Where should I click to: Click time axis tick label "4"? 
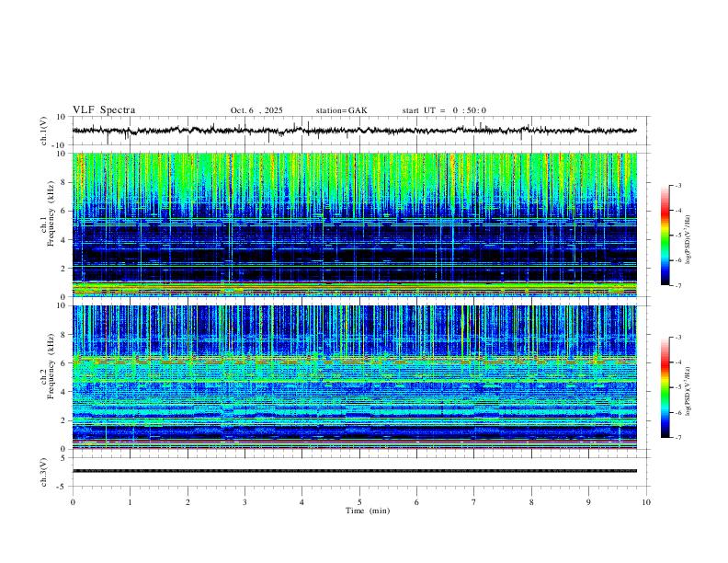301,502
